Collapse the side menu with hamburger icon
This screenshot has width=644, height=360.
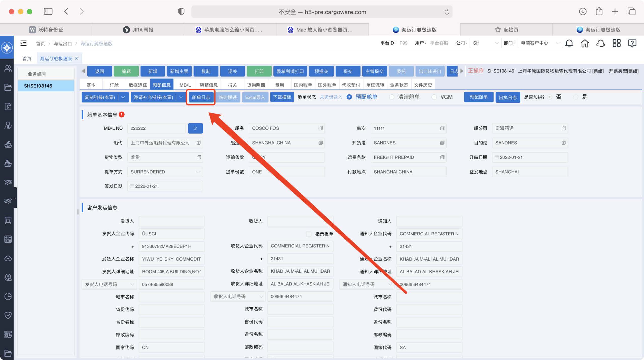point(23,43)
